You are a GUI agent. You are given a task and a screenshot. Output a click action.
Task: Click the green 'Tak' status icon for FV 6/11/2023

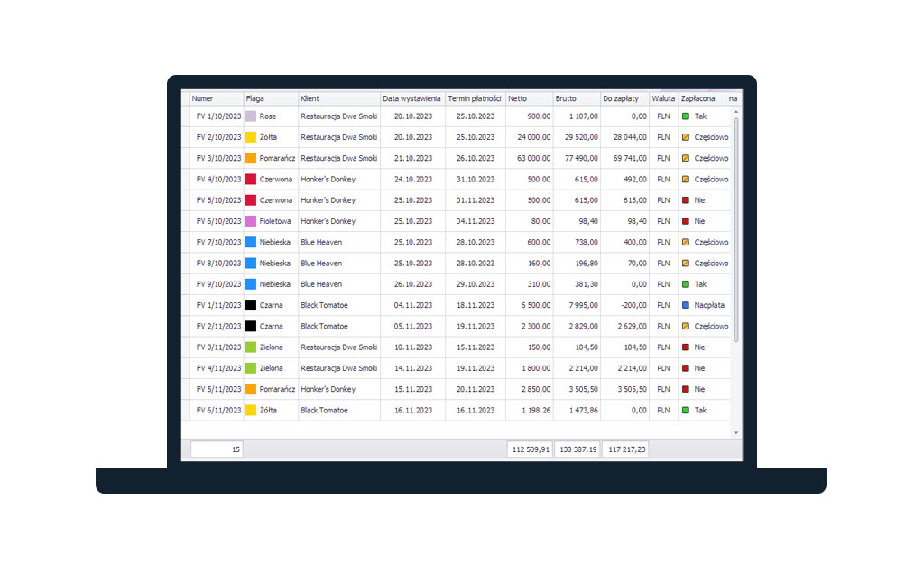686,410
